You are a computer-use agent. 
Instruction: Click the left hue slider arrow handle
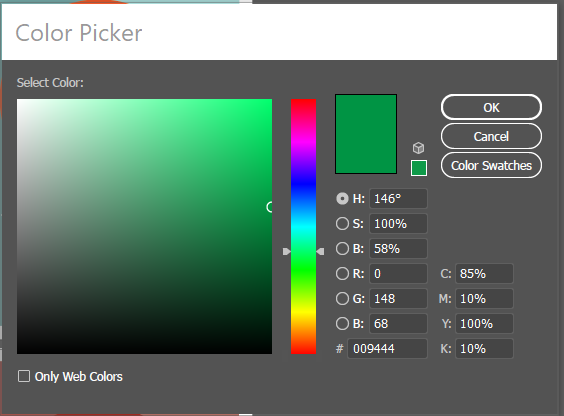(286, 251)
